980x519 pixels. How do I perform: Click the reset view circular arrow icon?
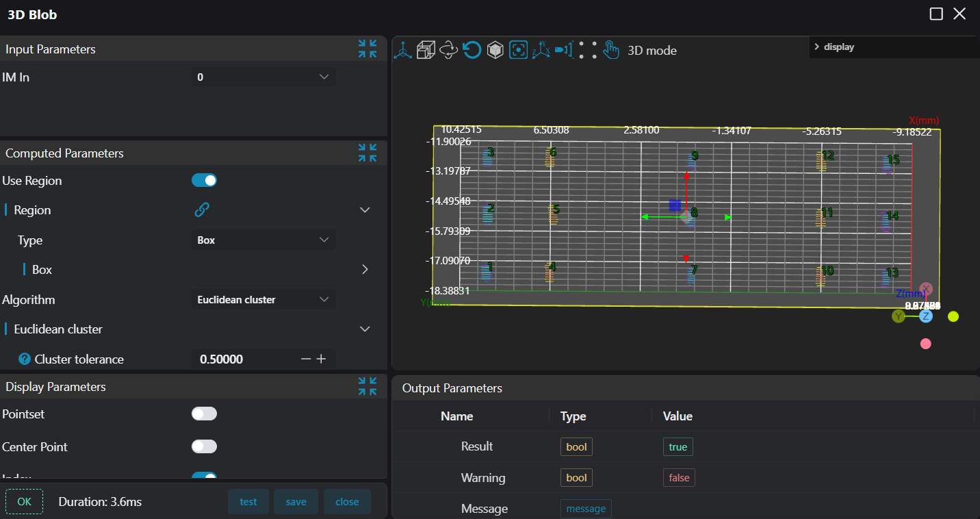472,50
